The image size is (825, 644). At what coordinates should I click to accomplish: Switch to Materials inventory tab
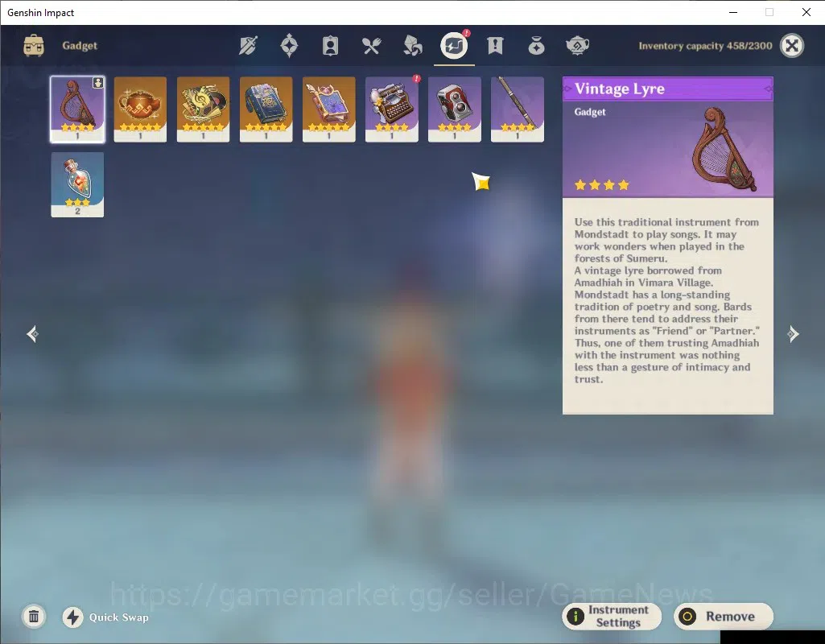click(412, 46)
